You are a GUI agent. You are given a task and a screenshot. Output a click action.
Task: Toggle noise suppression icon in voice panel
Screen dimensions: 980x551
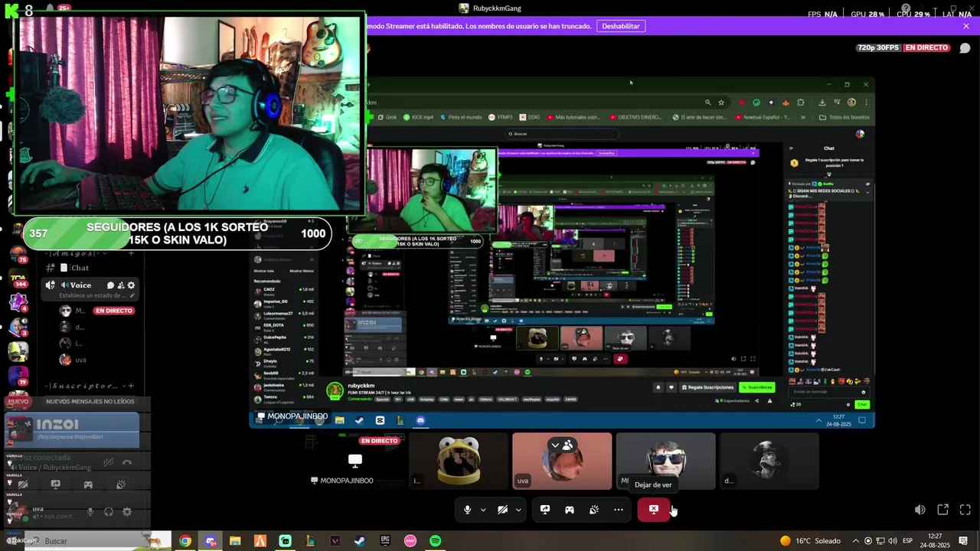[108, 462]
